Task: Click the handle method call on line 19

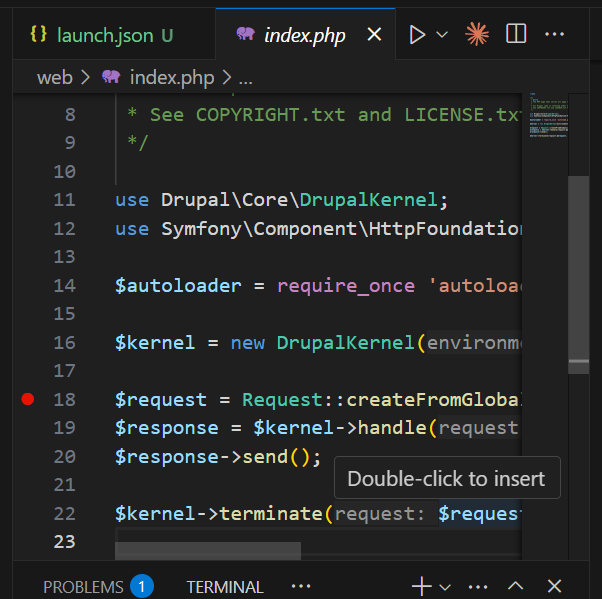Action: click(x=392, y=427)
